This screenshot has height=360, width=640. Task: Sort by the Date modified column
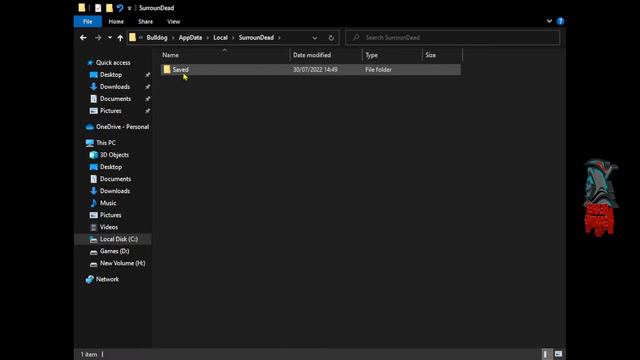[312, 55]
